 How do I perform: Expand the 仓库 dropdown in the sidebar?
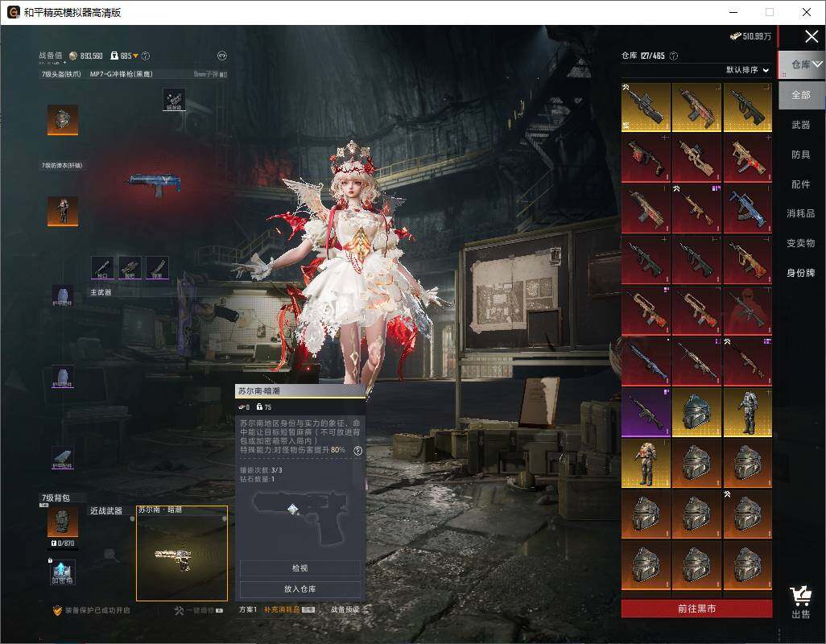pyautogui.click(x=816, y=64)
